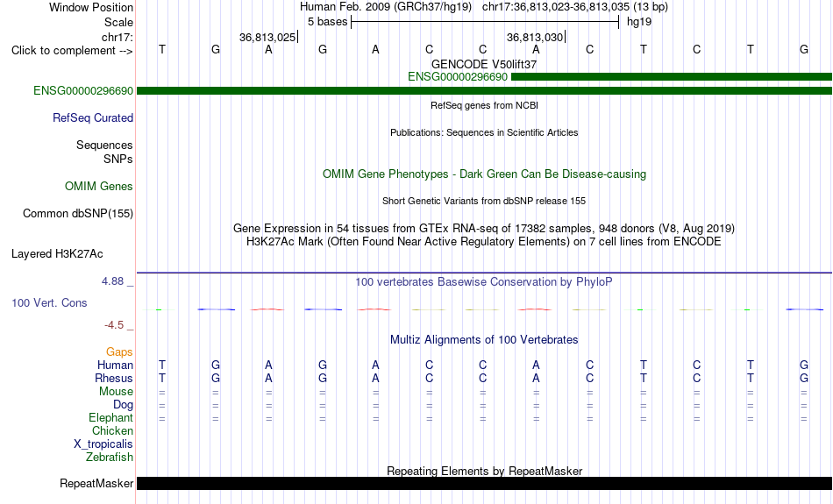Viewport: 833px width, 504px height.
Task: Click the ENSG00000296690 left track label
Action: pyautogui.click(x=83, y=91)
